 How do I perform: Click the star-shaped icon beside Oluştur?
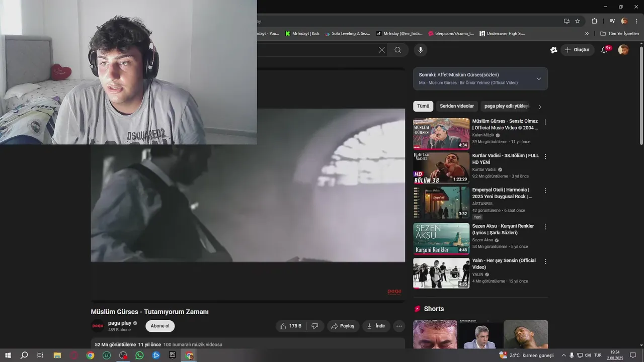(553, 50)
